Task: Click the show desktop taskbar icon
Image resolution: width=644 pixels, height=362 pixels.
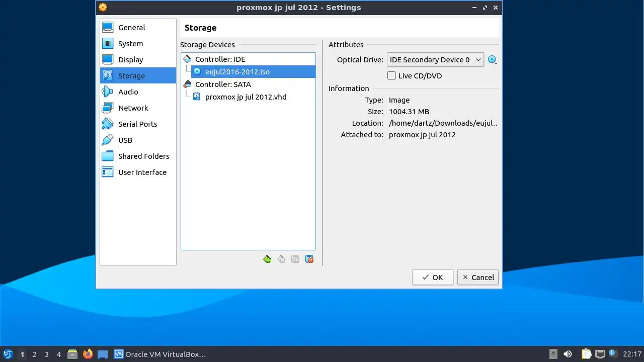Action: click(x=103, y=354)
